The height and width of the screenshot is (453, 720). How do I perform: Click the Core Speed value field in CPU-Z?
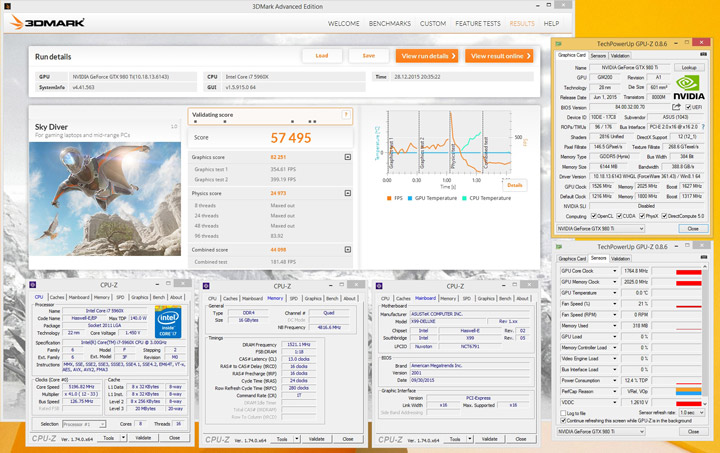coord(81,387)
